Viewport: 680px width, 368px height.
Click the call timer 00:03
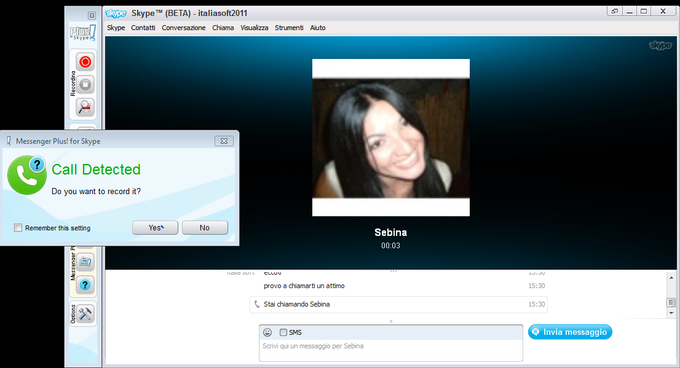tap(391, 246)
